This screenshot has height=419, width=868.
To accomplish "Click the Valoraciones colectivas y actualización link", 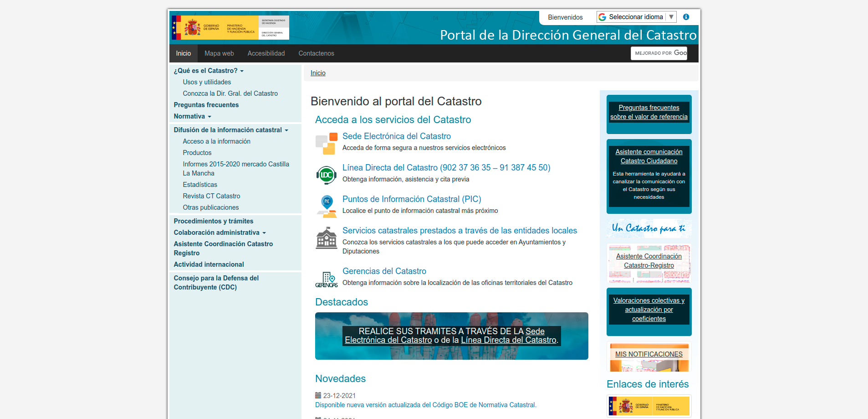I will click(x=648, y=309).
